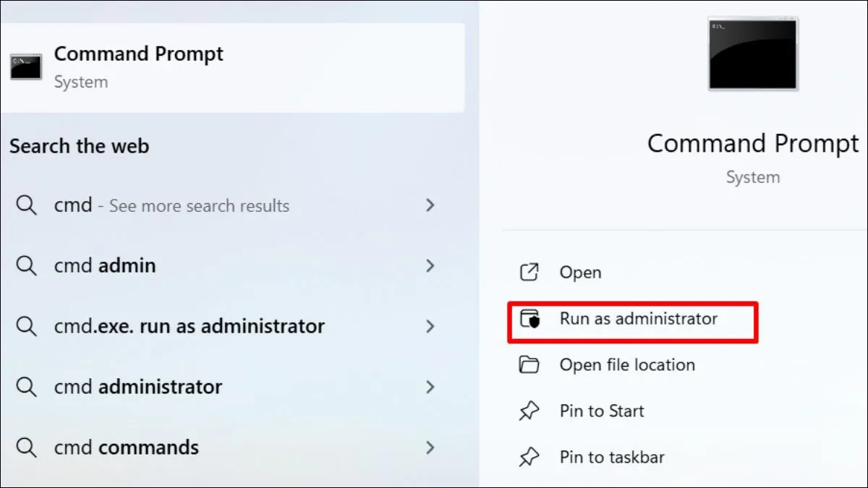
Task: Click the pin icon beside Pin to taskbar
Action: point(529,457)
